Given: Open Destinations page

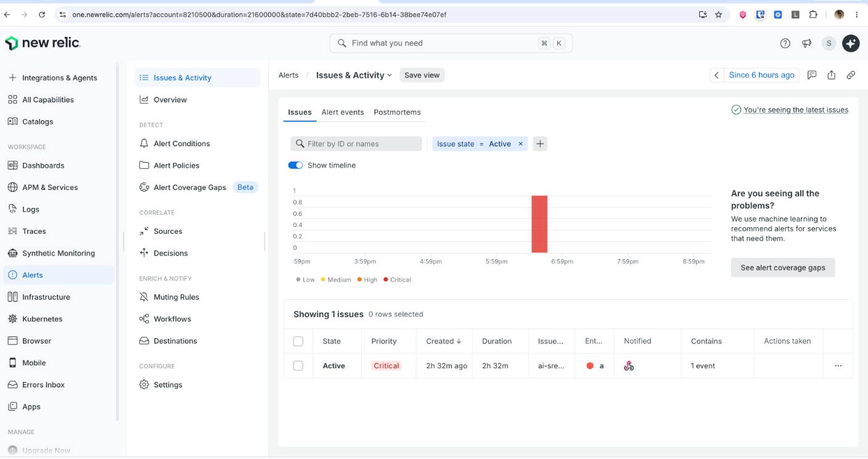Looking at the screenshot, I should 197,341.
